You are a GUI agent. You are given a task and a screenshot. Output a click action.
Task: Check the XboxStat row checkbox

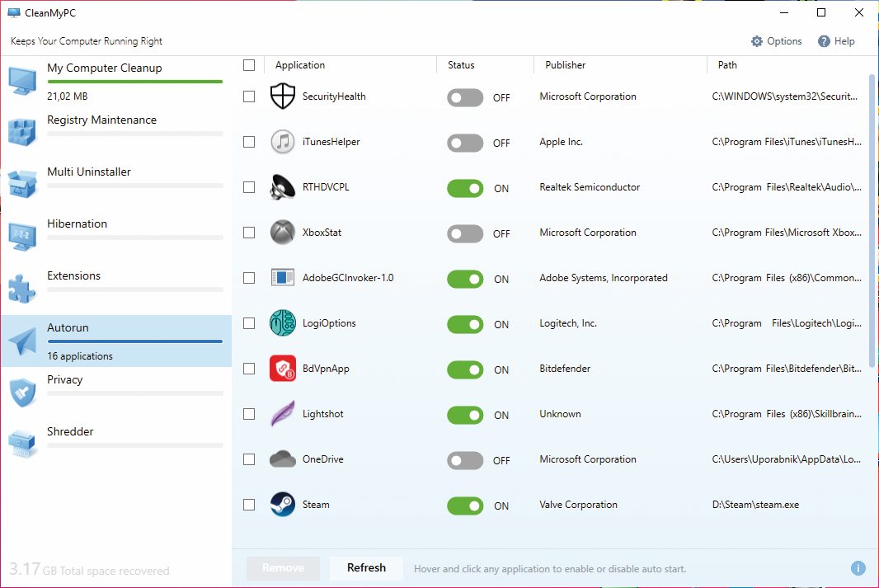[249, 233]
